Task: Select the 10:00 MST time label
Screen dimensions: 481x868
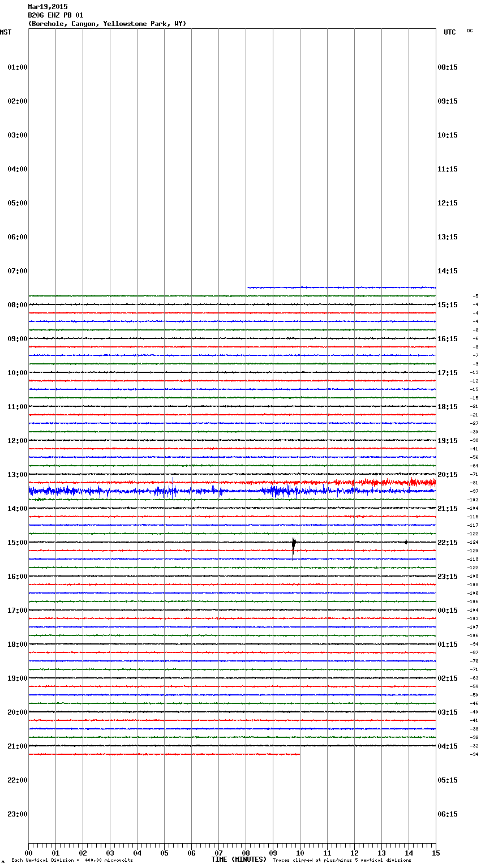Action: click(18, 373)
